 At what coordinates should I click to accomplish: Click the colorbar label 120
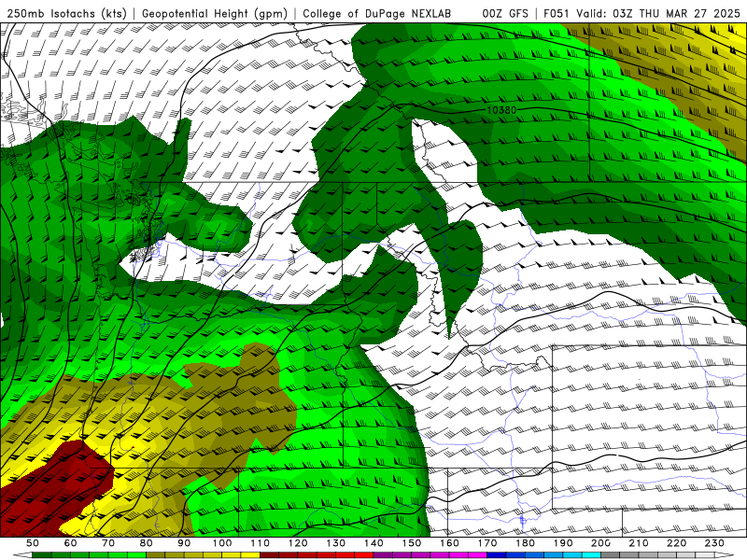coord(298,543)
